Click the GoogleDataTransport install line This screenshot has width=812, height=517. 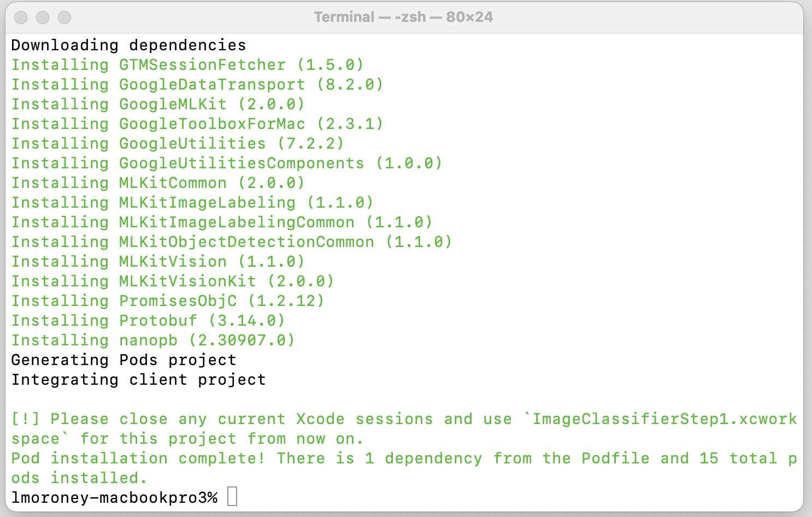tap(197, 85)
